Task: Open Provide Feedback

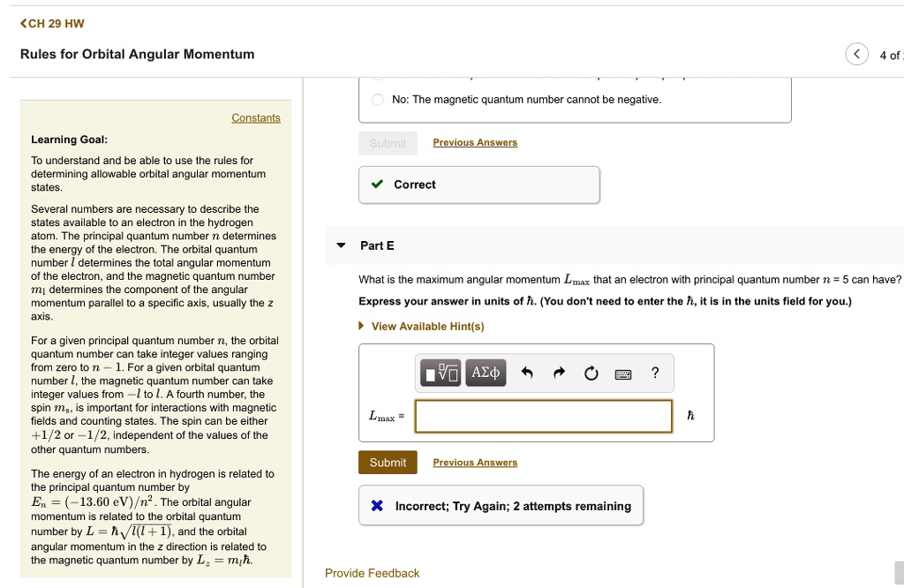Action: pyautogui.click(x=372, y=573)
